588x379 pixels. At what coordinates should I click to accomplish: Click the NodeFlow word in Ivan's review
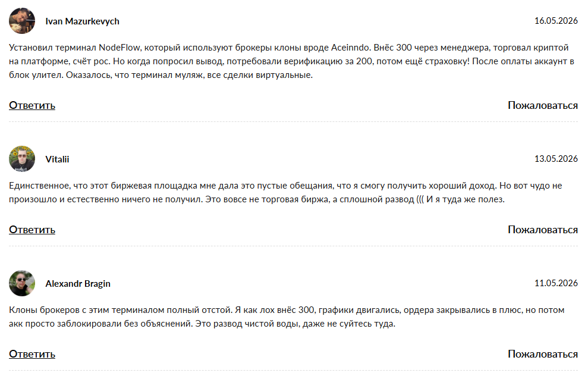(x=120, y=48)
